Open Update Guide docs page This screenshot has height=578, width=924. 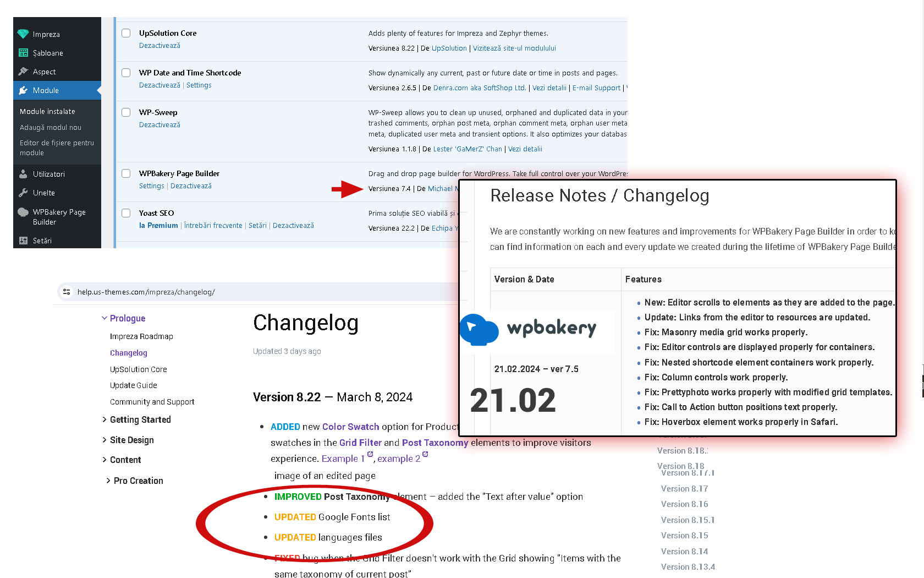(x=133, y=385)
